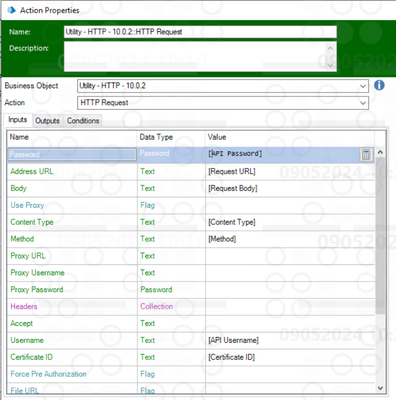Viewport: 396px width, 400px height.
Task: Click the inputs list scroll down arrow
Action: pyautogui.click(x=380, y=388)
